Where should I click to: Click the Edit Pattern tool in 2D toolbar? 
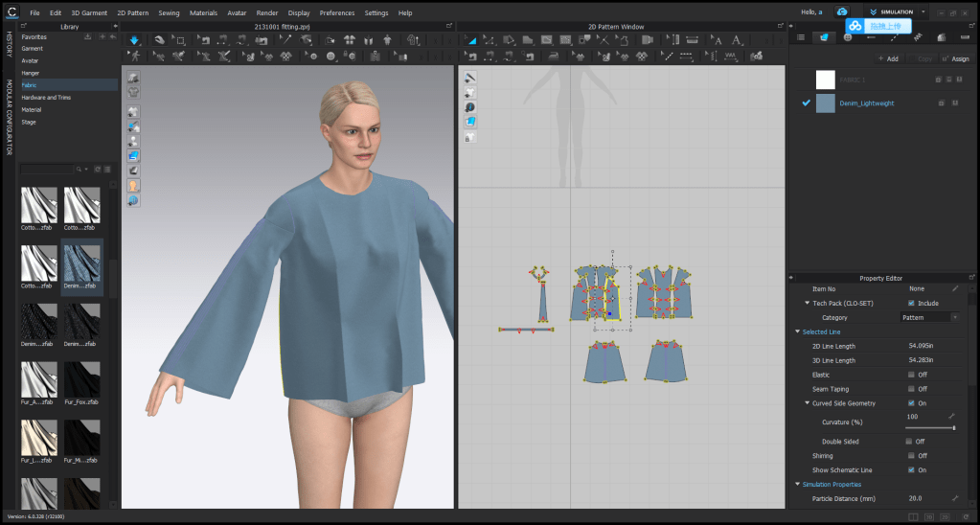pos(470,40)
